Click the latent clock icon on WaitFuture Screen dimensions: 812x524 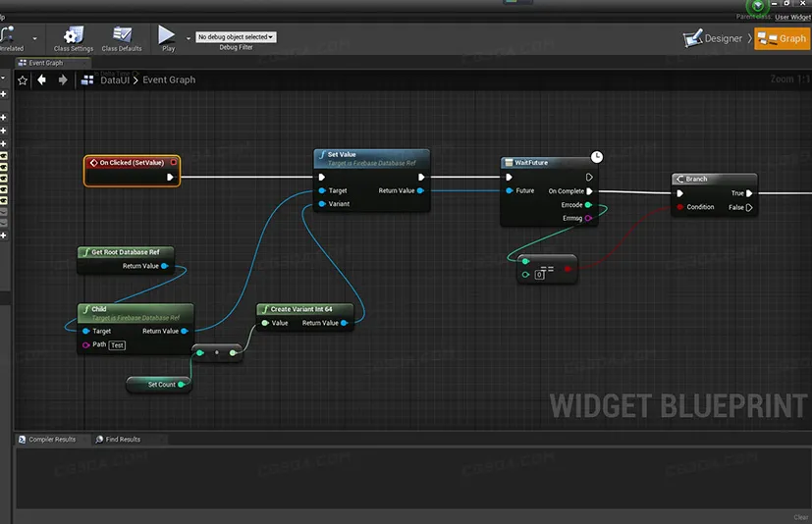tap(597, 157)
